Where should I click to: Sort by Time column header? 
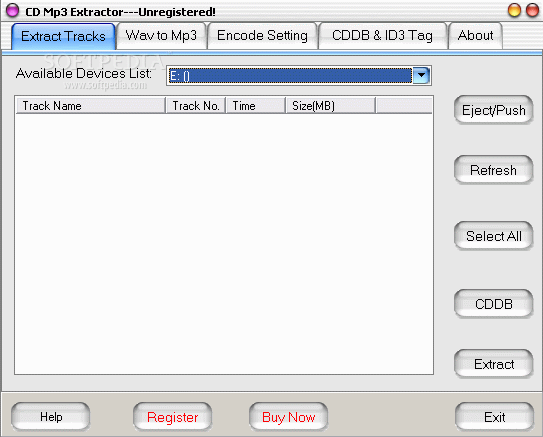tap(256, 106)
